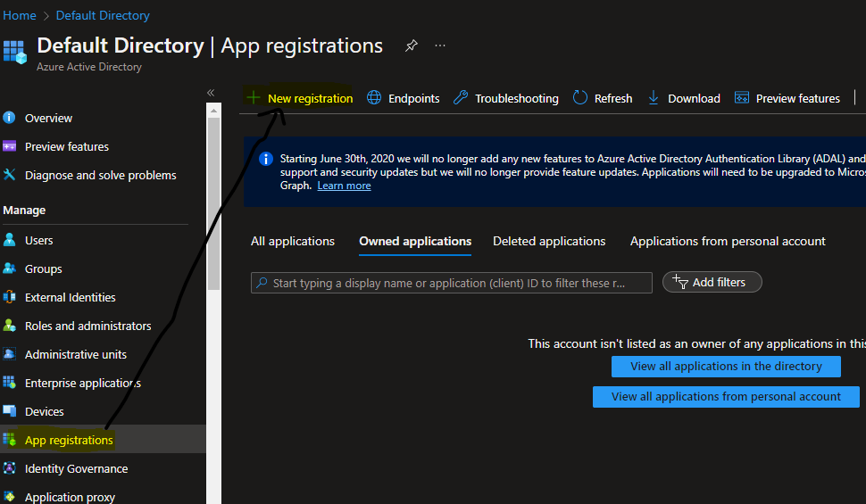The width and height of the screenshot is (866, 504).
Task: Pin the Default Directory blade
Action: (x=411, y=45)
